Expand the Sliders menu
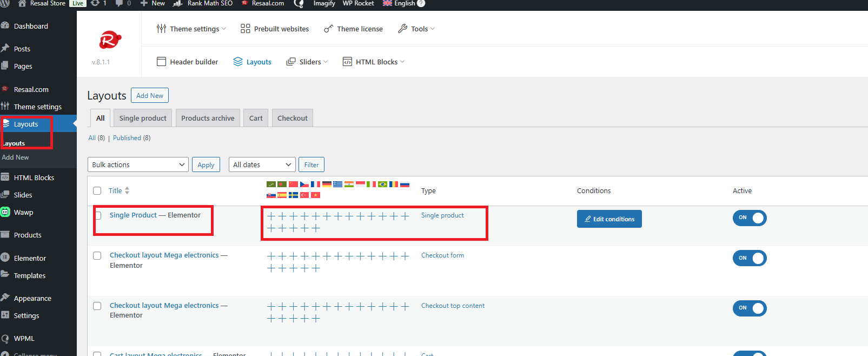 pyautogui.click(x=307, y=62)
